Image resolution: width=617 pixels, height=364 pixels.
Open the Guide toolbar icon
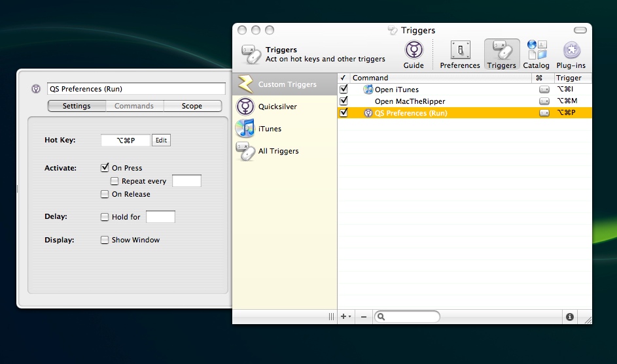click(x=414, y=55)
